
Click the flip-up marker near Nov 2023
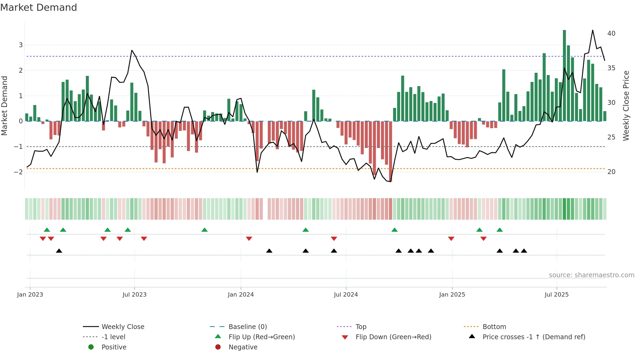pyautogui.click(x=204, y=230)
